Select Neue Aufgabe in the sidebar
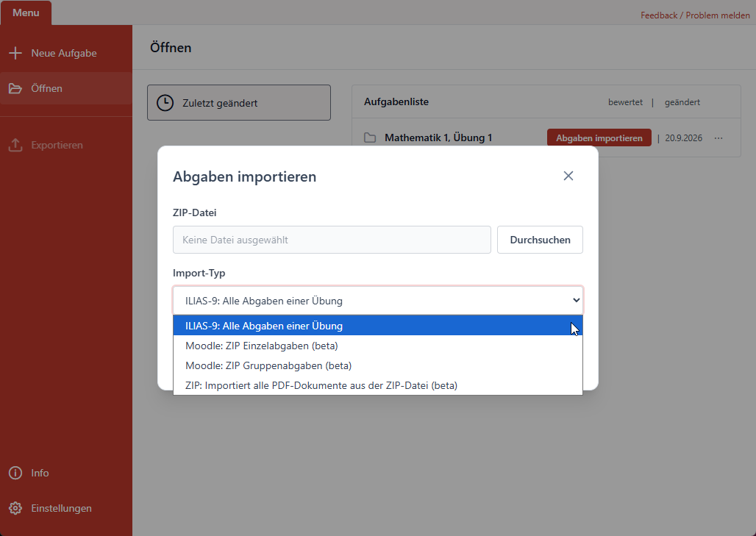The image size is (756, 536). pos(66,53)
